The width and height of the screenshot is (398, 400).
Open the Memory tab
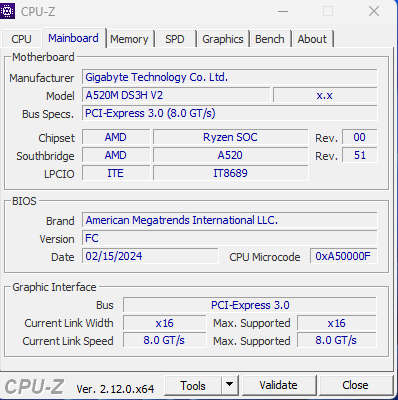point(129,39)
